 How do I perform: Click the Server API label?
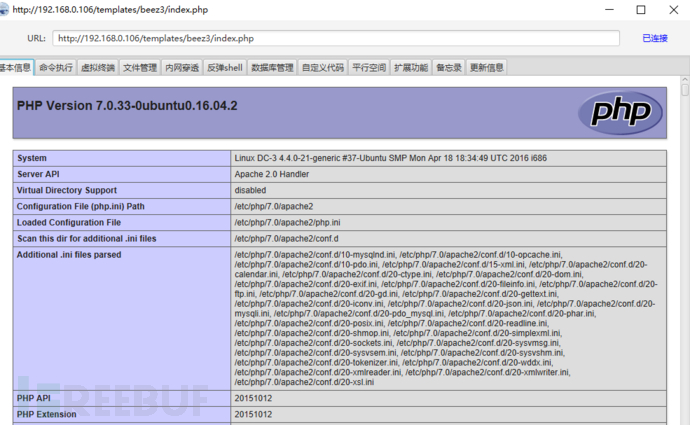38,174
